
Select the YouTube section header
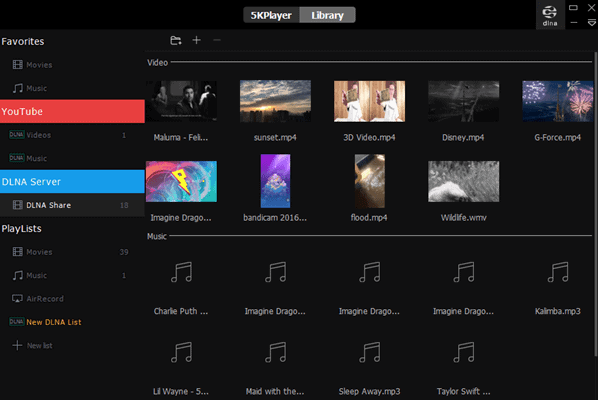pyautogui.click(x=72, y=111)
